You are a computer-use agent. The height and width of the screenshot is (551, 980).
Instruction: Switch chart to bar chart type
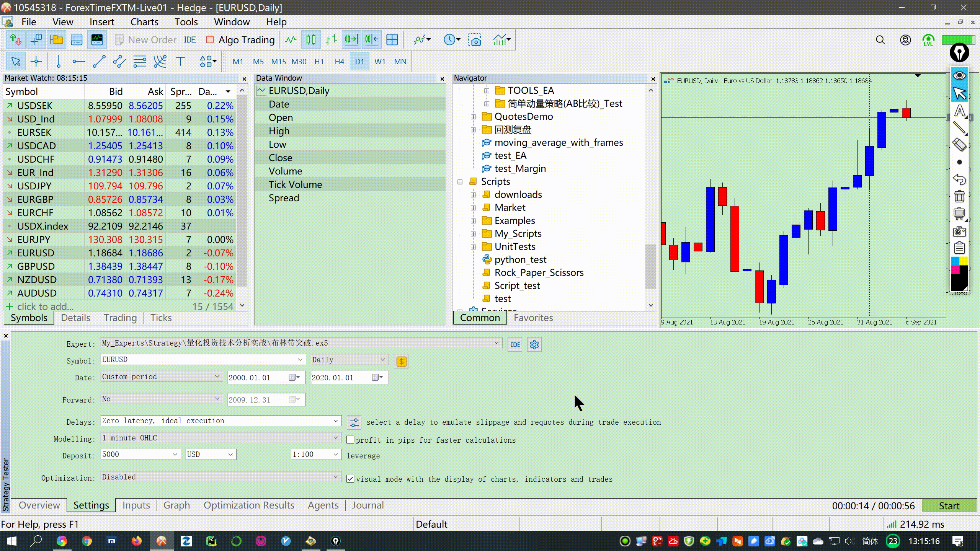[331, 40]
